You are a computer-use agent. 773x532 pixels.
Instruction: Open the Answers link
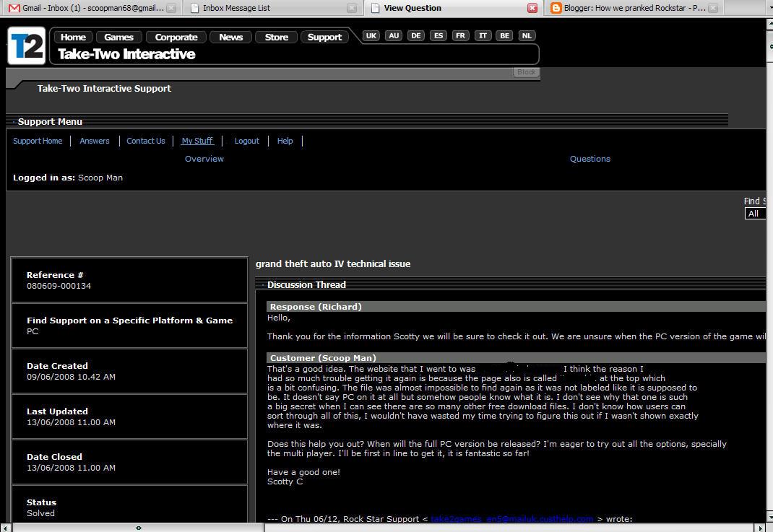click(x=95, y=141)
